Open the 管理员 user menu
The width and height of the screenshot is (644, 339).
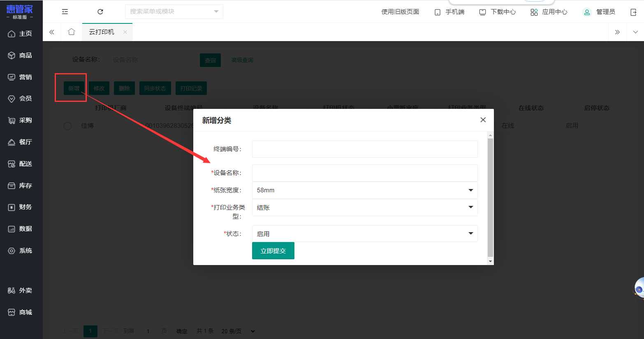(599, 12)
